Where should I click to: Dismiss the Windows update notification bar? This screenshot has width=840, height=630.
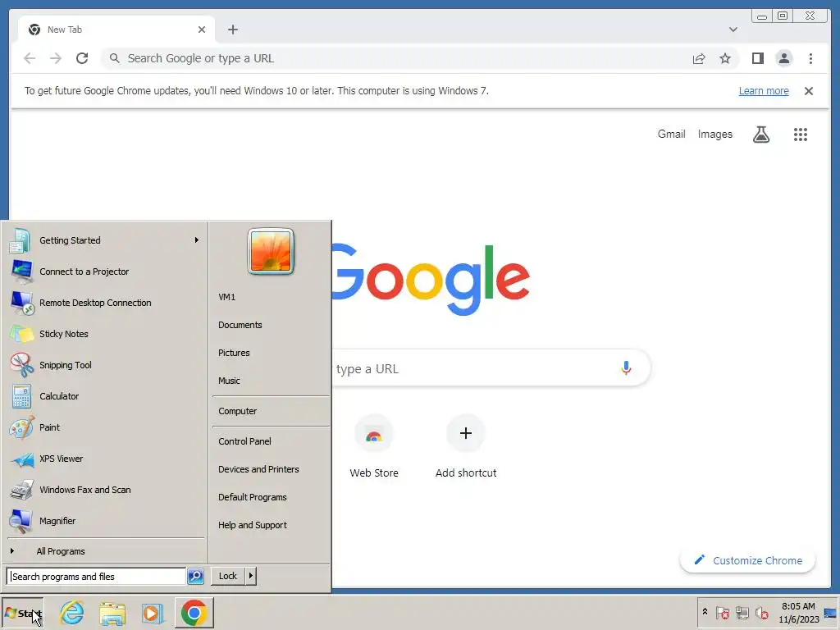click(809, 91)
